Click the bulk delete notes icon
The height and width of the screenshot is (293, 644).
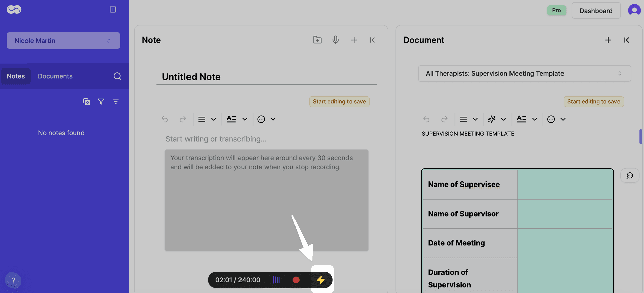(x=87, y=101)
